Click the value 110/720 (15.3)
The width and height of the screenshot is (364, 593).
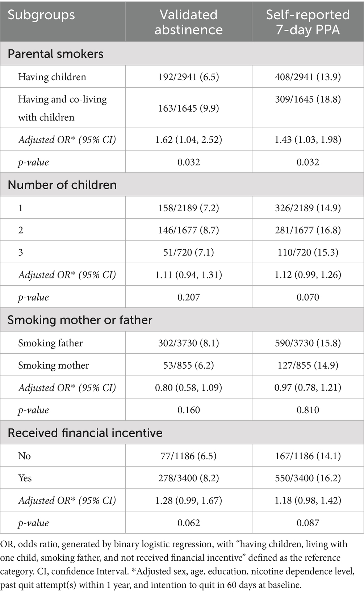308,253
